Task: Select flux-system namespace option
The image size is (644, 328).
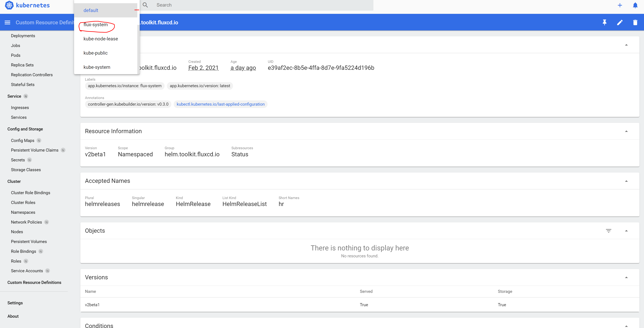Action: click(106, 25)
